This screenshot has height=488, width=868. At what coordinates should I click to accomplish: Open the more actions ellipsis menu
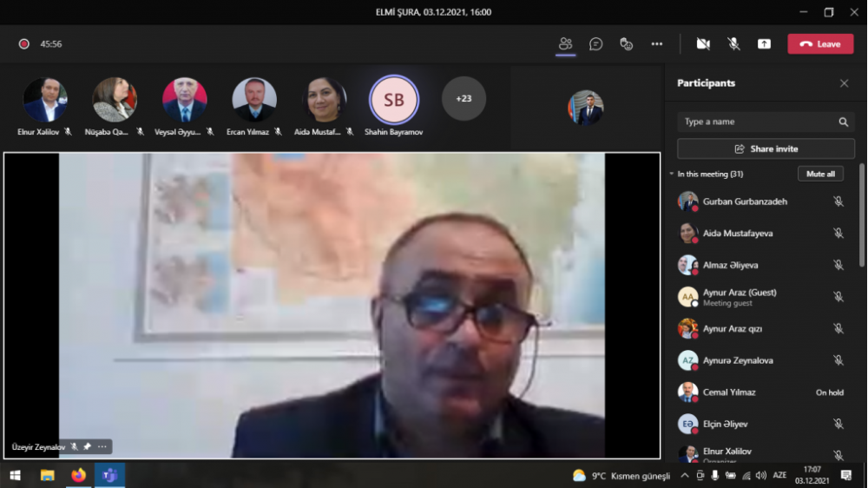click(x=656, y=43)
